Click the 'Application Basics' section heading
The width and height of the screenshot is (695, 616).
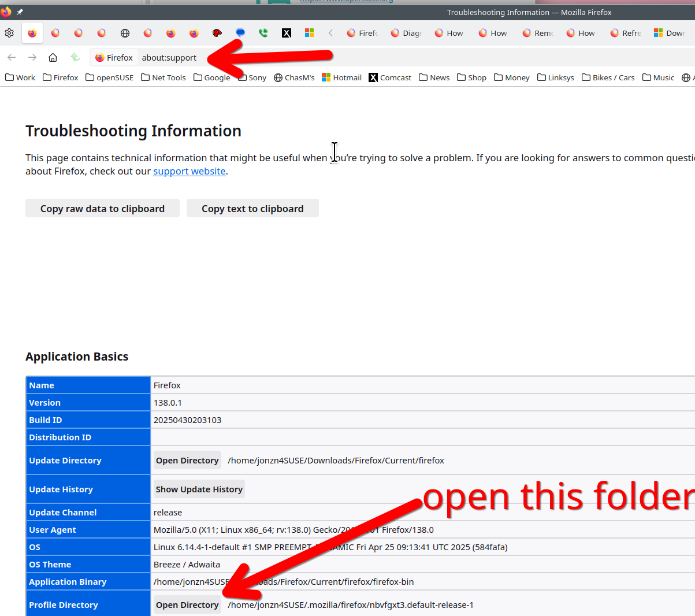[x=77, y=357]
